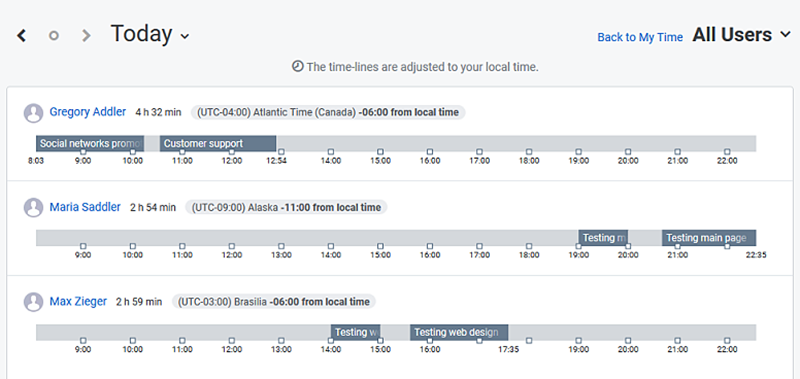The width and height of the screenshot is (800, 379).
Task: Click Gregory Addler's avatar icon
Action: pyautogui.click(x=34, y=113)
